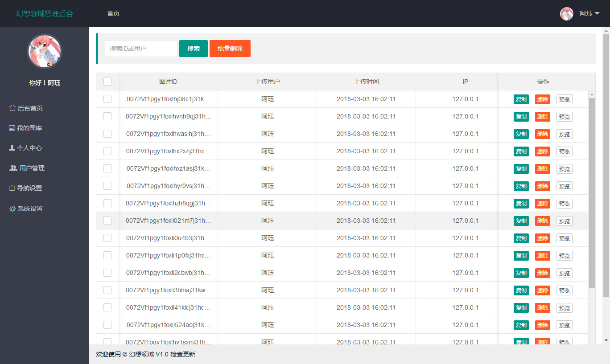
Task: Open the 阿珏 user dropdown menu
Action: pos(589,13)
